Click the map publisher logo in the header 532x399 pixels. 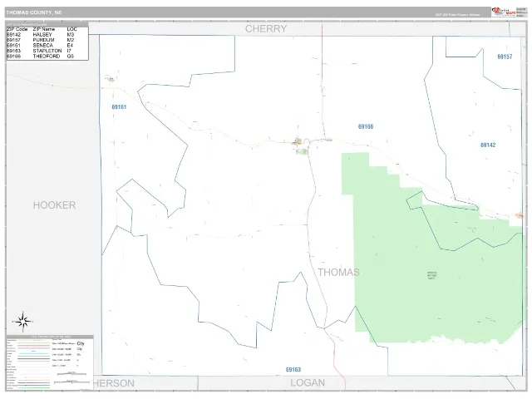coord(504,12)
